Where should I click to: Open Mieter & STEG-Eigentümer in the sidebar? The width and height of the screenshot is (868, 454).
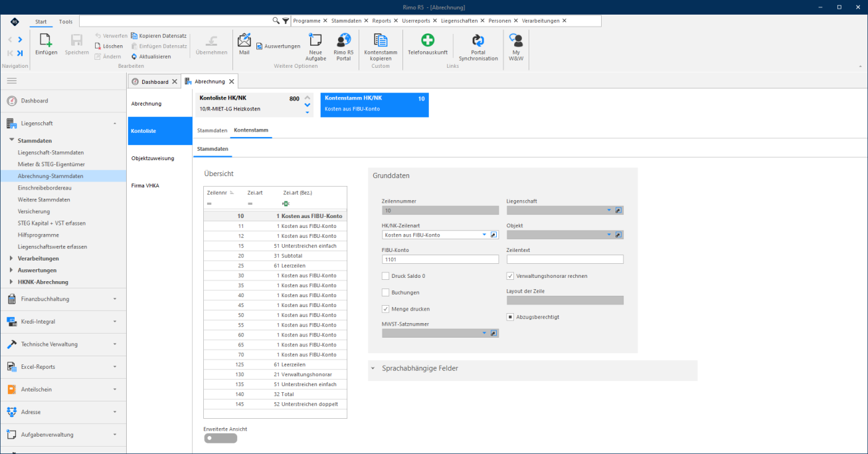click(51, 164)
